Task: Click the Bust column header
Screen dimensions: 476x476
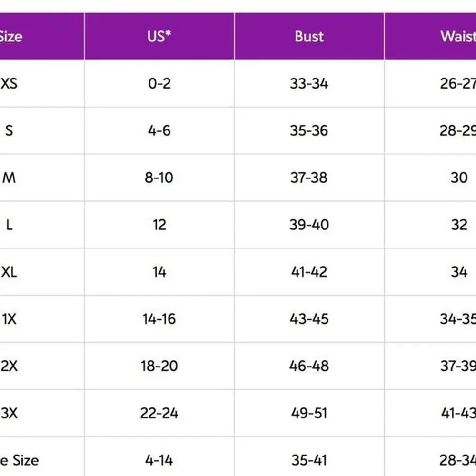Action: click(x=309, y=37)
